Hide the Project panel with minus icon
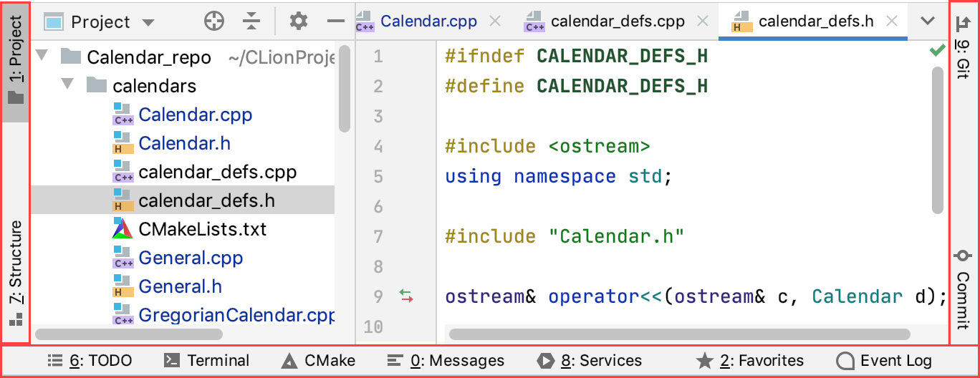Viewport: 980px width, 378px height. coord(335,21)
